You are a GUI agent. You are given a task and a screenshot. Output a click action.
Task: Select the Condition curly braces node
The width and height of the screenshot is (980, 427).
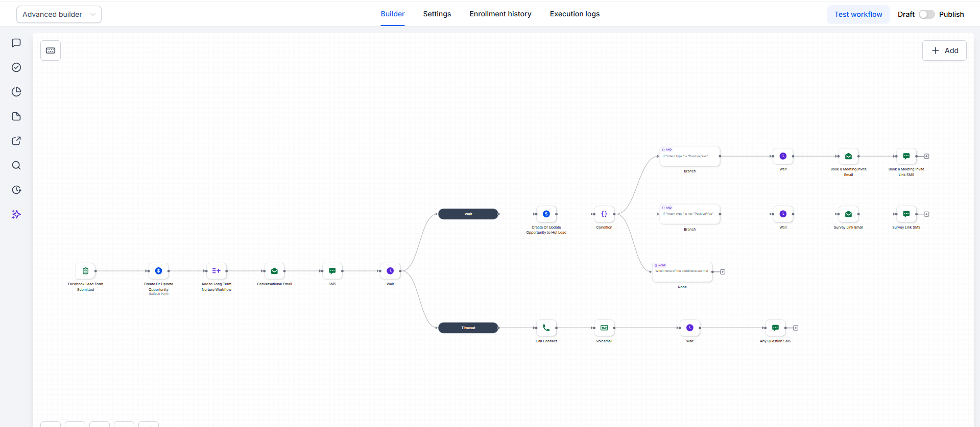604,214
